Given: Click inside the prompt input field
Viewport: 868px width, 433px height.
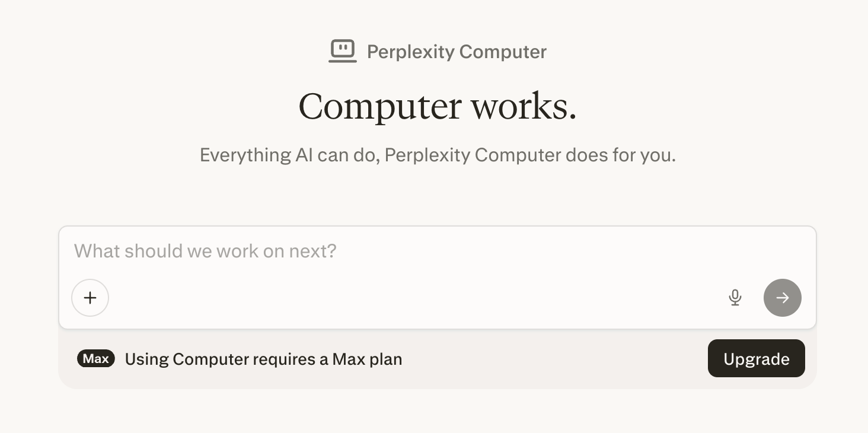Looking at the screenshot, I should 356,251.
